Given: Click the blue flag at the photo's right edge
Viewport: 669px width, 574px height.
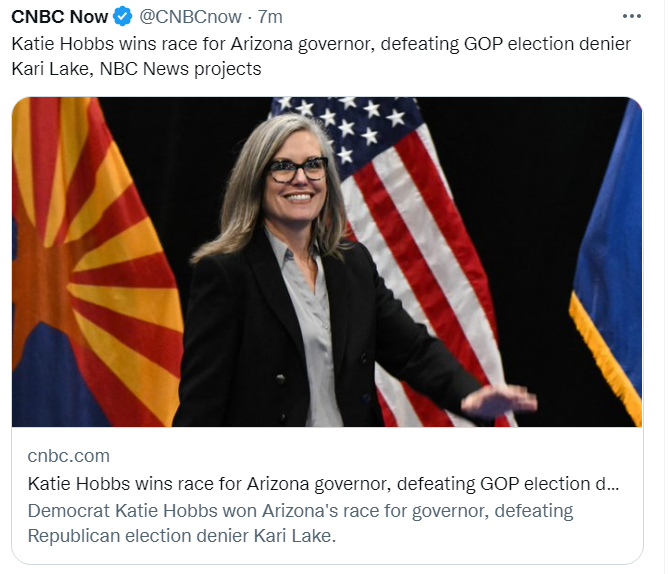Looking at the screenshot, I should [x=608, y=256].
